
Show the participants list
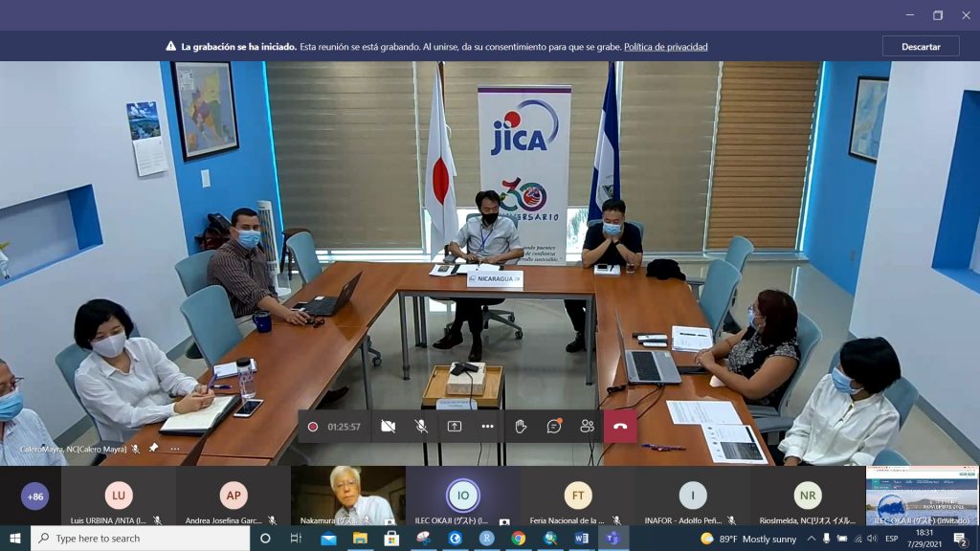[x=587, y=427]
